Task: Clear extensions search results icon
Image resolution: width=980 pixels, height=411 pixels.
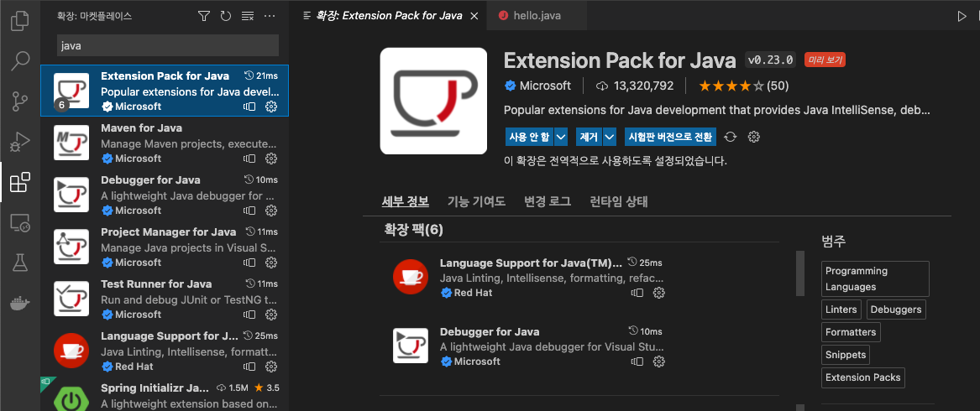Action: (x=248, y=16)
